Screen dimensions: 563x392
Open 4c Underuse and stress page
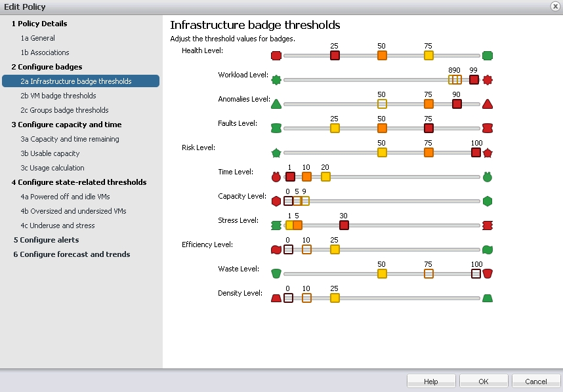click(x=58, y=225)
